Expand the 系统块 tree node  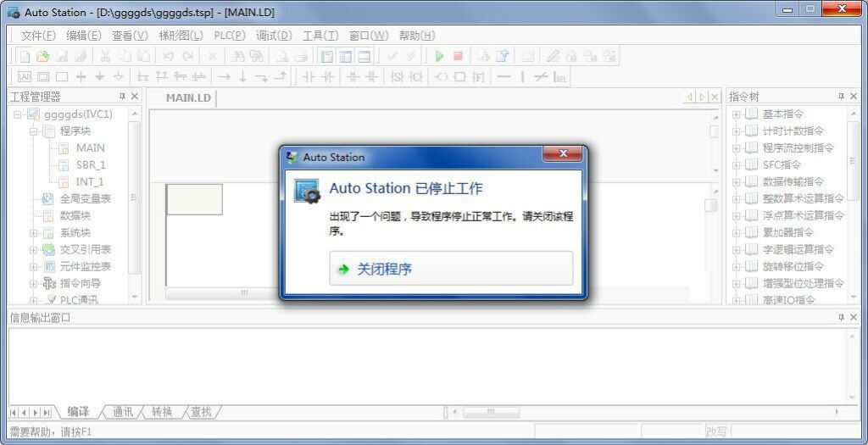pos(33,233)
